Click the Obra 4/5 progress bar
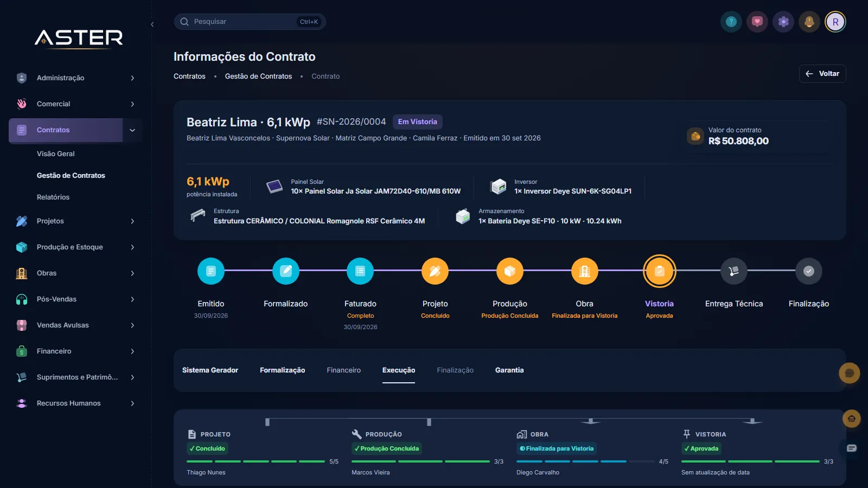Image resolution: width=868 pixels, height=488 pixels. pos(585,461)
